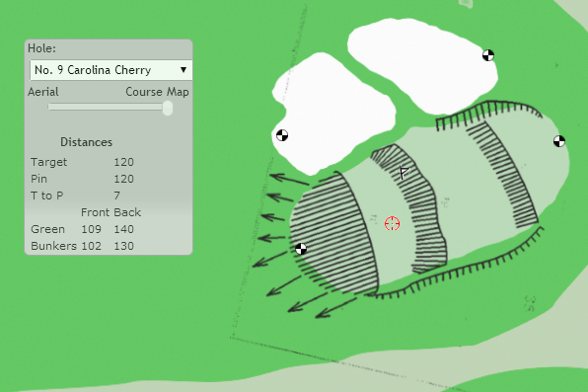Viewport: 588px width, 392px height.
Task: Click the Aerial/Course Map slider handle
Action: [168, 108]
